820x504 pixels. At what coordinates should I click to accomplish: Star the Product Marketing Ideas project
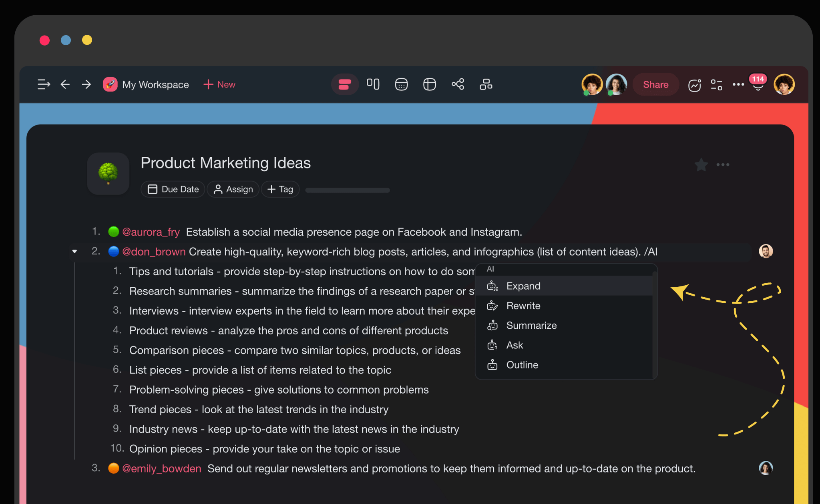[x=701, y=165]
